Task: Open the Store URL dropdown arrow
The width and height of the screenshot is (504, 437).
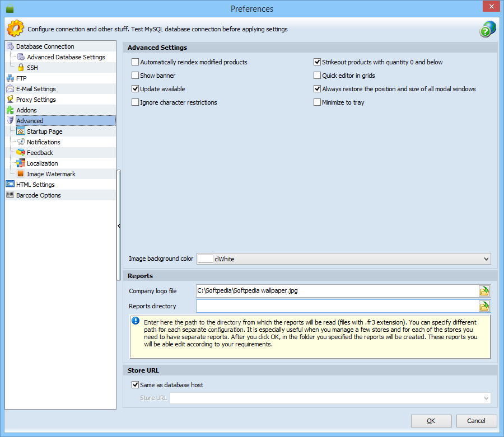Action: 486,398
